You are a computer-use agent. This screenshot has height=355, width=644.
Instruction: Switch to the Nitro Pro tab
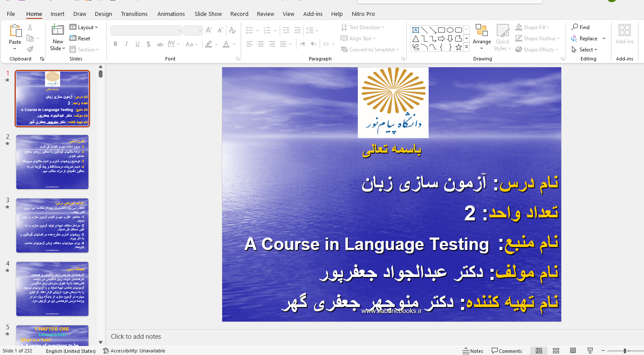click(363, 14)
